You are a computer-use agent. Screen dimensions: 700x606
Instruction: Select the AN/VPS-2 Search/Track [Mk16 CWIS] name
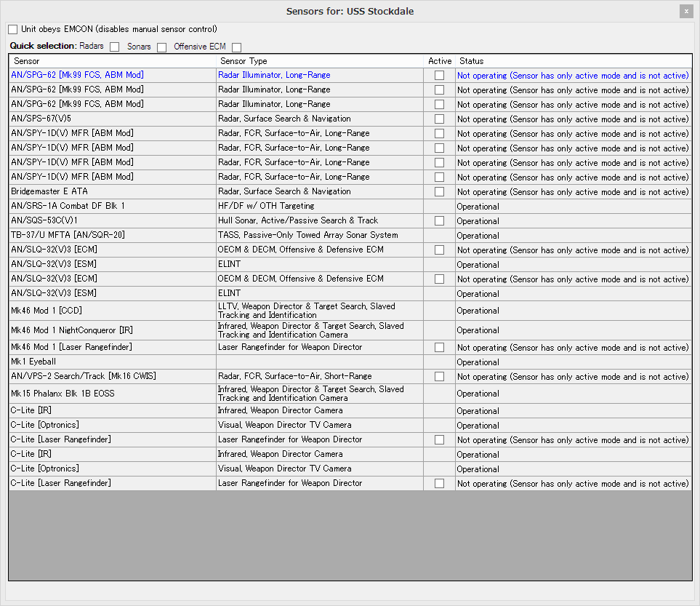[x=84, y=376]
